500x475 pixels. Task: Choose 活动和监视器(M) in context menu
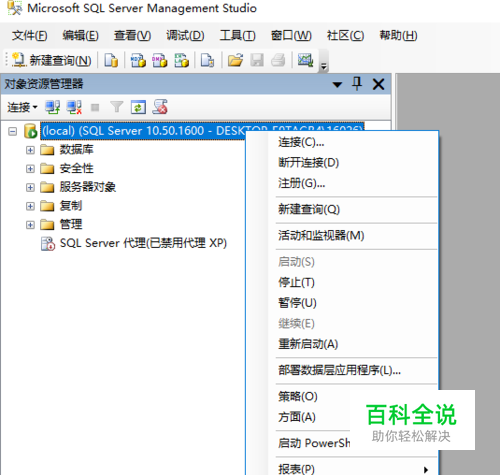[x=342, y=236]
